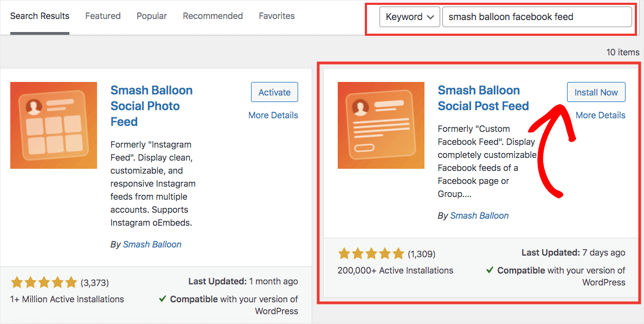Screen dimensions: 644x324
Task: Open the Recommended plugins tab
Action: pyautogui.click(x=212, y=16)
